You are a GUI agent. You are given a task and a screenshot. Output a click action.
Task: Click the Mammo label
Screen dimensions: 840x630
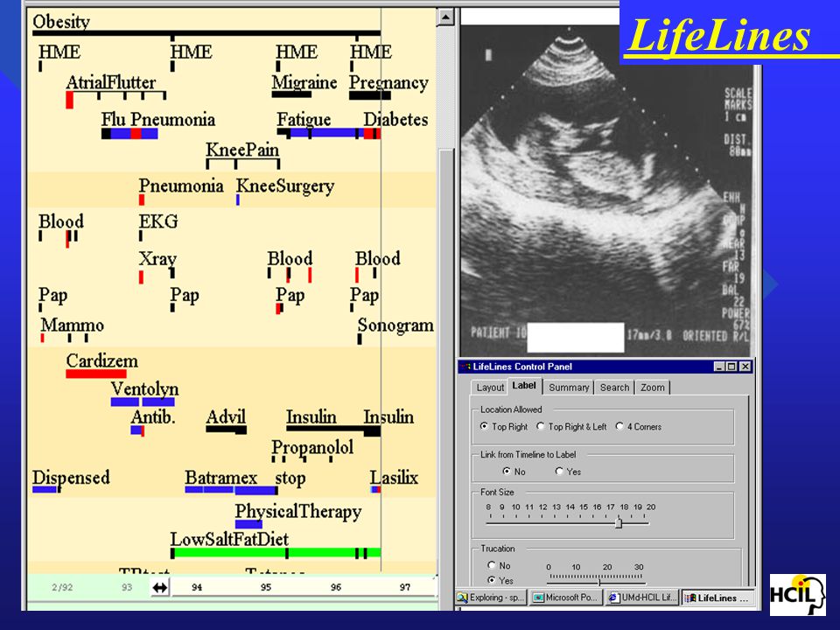[x=73, y=325]
